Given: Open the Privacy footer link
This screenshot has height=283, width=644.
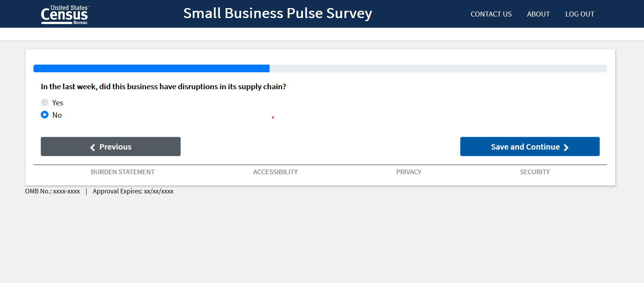Looking at the screenshot, I should (x=409, y=172).
